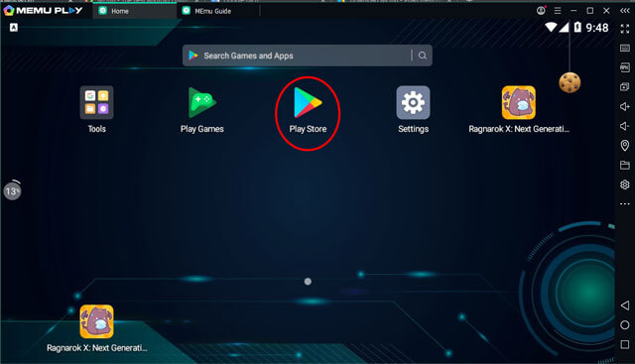Collapse the sidebar with the triple-chevron
This screenshot has width=635, height=364.
tap(625, 11)
